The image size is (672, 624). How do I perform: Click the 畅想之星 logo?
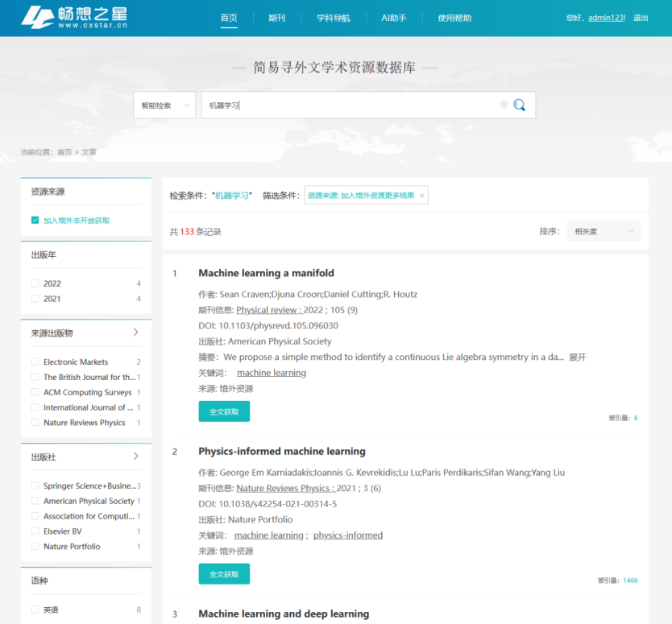74,18
